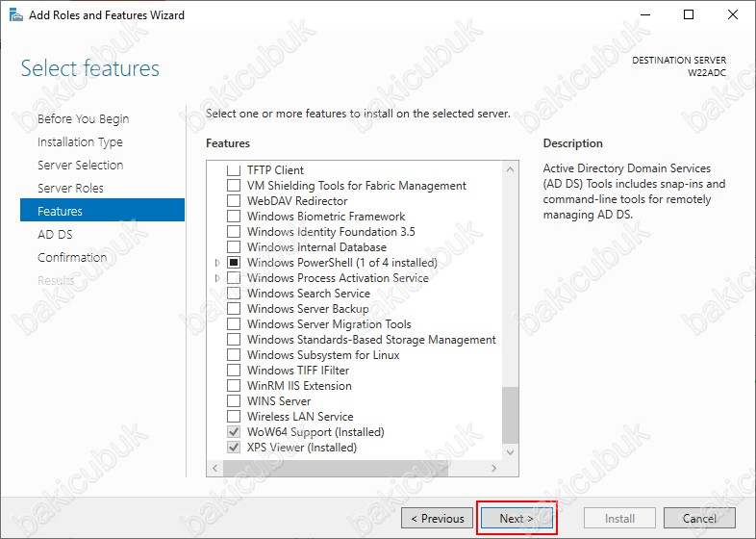The height and width of the screenshot is (539, 756).
Task: Cancel the Add Roles wizard
Action: click(x=699, y=518)
